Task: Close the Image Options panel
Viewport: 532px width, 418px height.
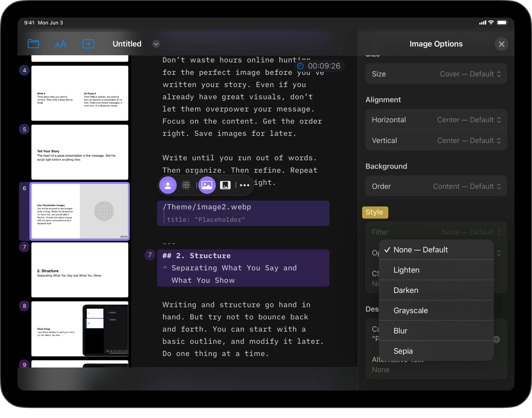Action: pyautogui.click(x=501, y=44)
